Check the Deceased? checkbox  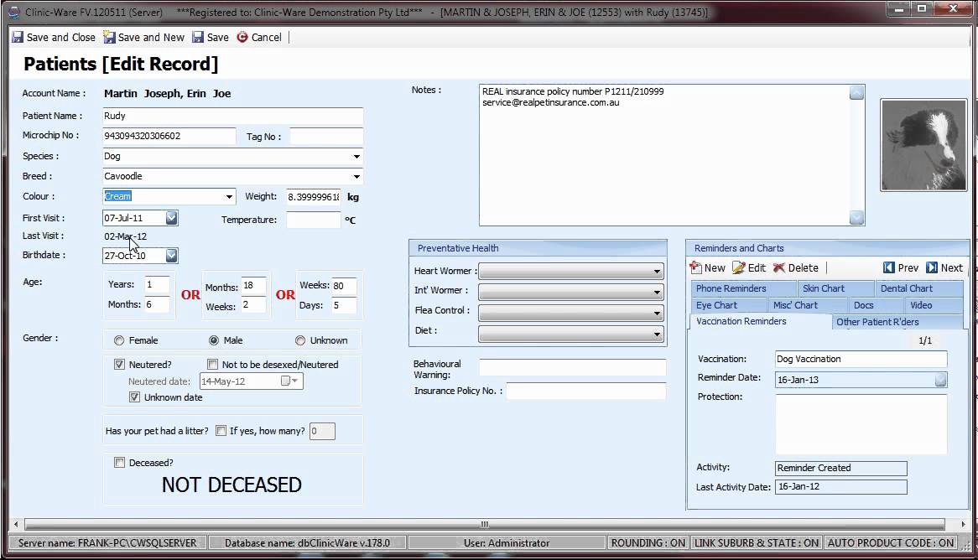(x=119, y=462)
